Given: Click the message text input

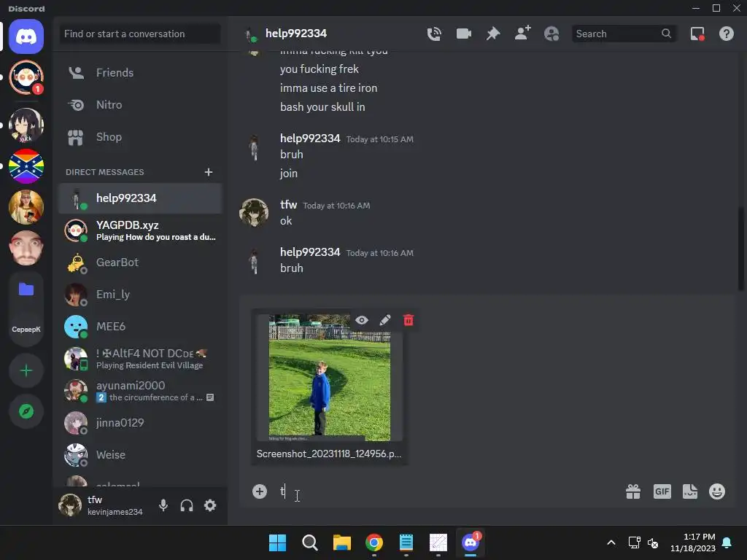Looking at the screenshot, I should click(448, 491).
